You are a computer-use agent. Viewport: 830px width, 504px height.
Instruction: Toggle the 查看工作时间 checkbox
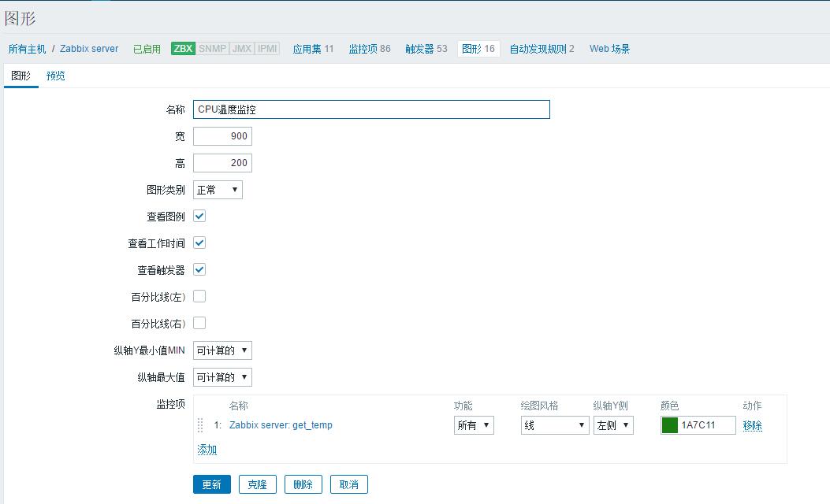click(x=199, y=243)
